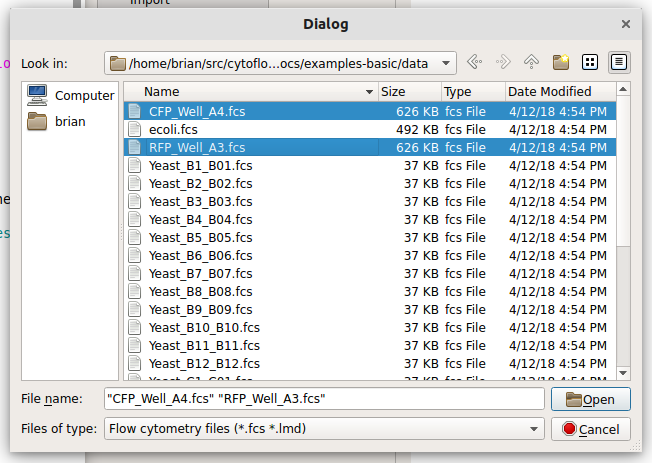Image resolution: width=652 pixels, height=463 pixels.
Task: Select the file name Yeast_B10_B10.fcs
Action: [x=205, y=327]
